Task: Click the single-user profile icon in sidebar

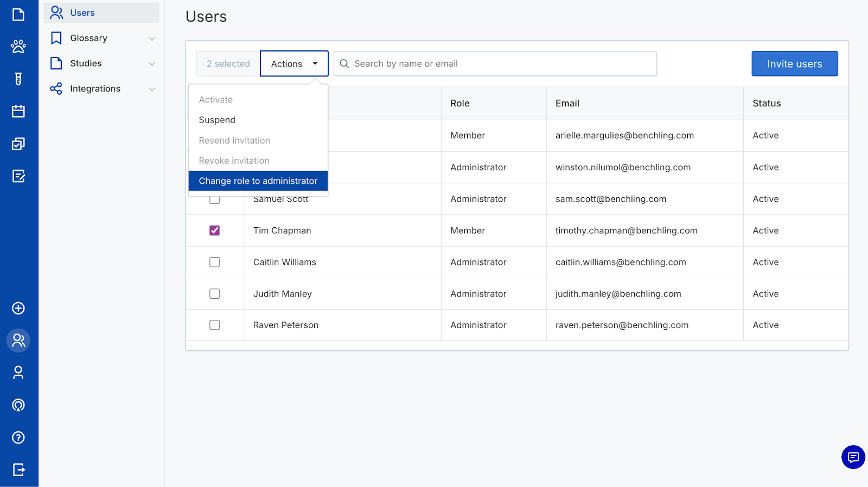Action: point(18,373)
